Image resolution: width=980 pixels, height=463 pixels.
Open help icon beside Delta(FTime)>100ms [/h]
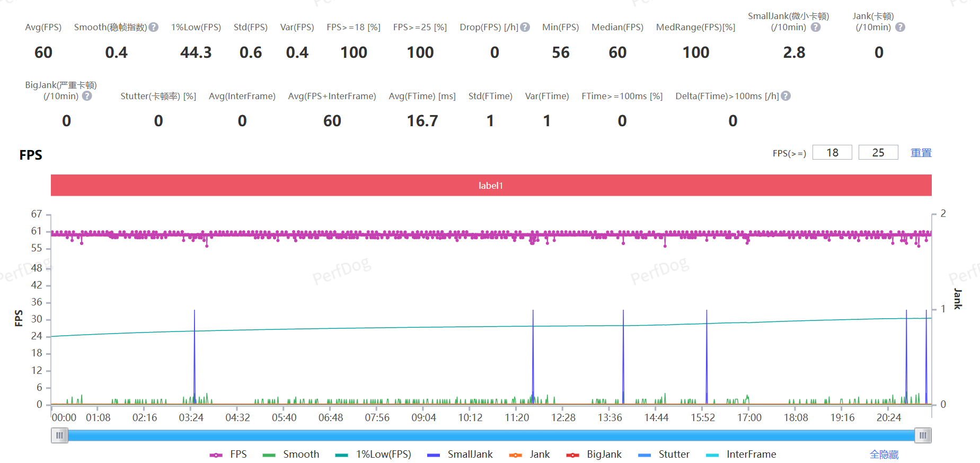point(786,96)
